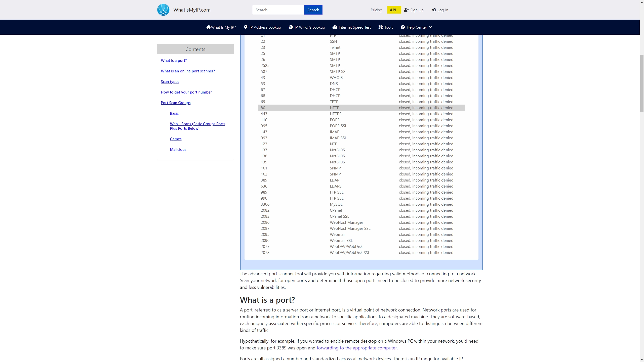Viewport: 644px width, 362px height.
Task: Open the Pricing page
Action: 376,10
